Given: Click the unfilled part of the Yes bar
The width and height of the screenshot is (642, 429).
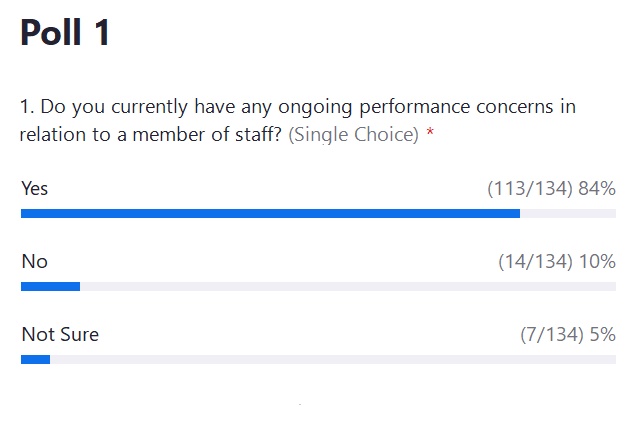Looking at the screenshot, I should (568, 213).
